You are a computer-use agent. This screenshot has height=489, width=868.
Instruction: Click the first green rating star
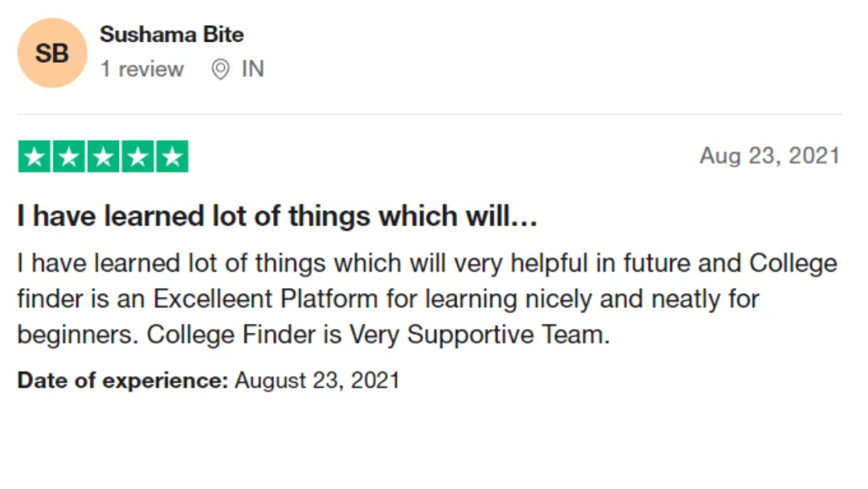coord(35,157)
